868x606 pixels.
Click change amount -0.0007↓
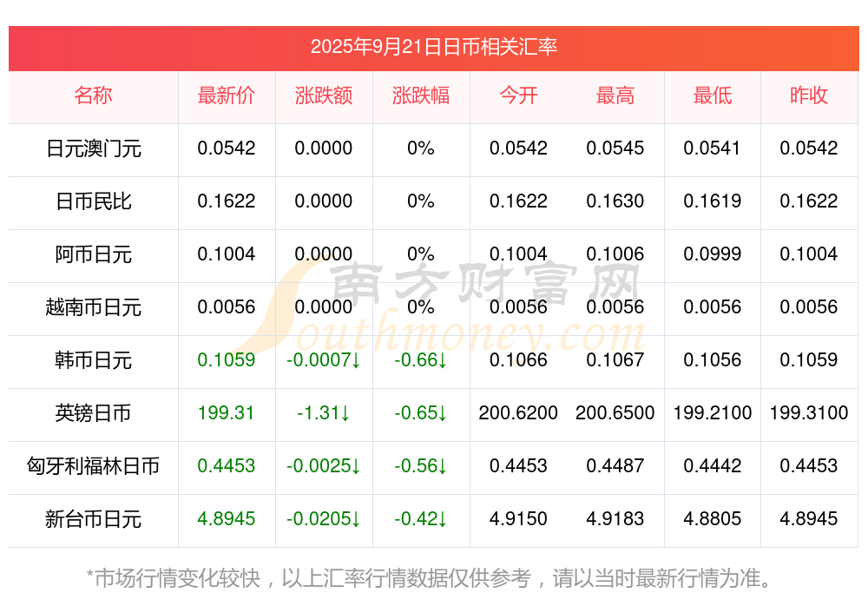[x=324, y=360]
